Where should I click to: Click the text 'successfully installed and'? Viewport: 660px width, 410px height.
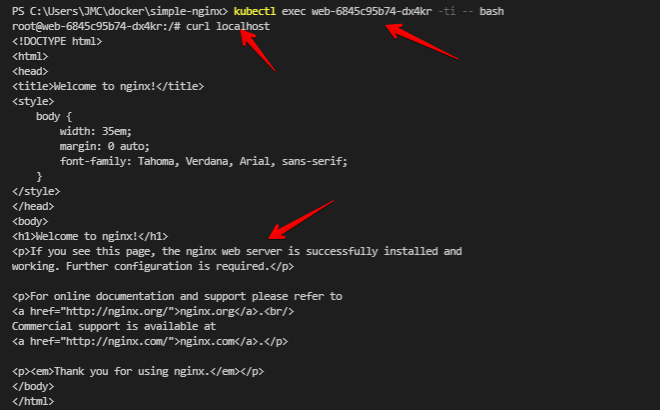point(384,251)
